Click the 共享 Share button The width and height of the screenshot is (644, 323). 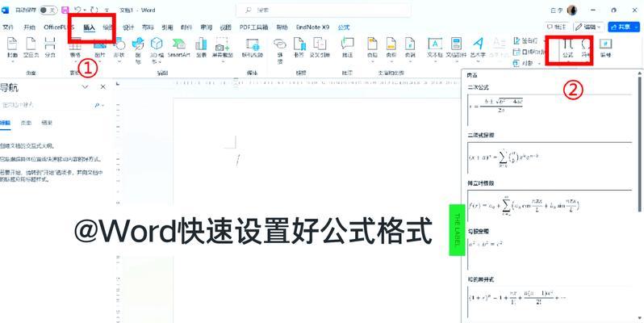(x=624, y=27)
